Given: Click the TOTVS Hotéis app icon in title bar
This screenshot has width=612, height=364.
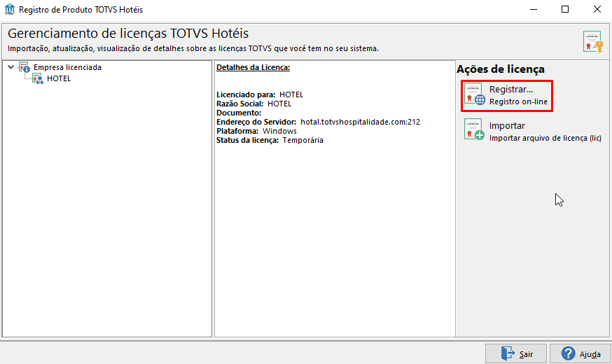Looking at the screenshot, I should (x=9, y=9).
